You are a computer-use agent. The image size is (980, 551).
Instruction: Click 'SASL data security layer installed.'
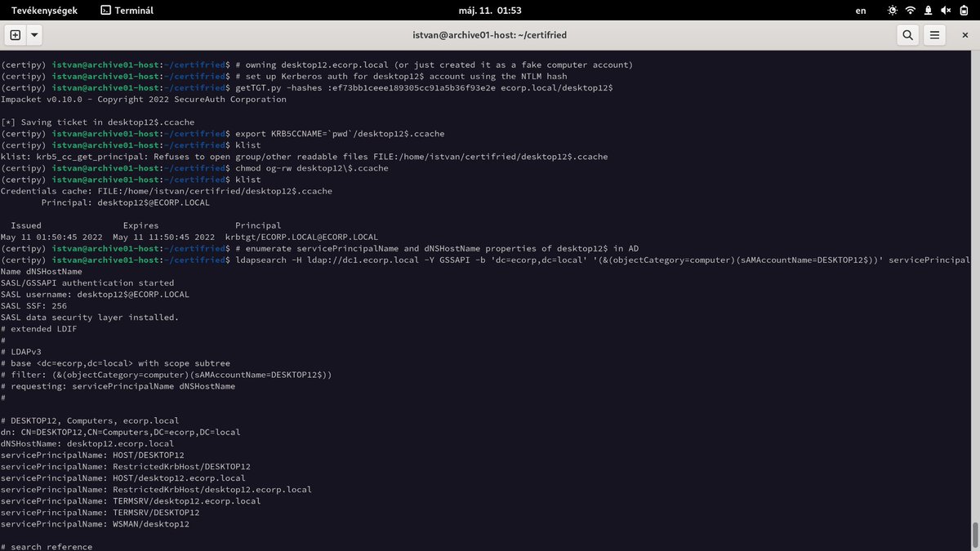pyautogui.click(x=90, y=316)
